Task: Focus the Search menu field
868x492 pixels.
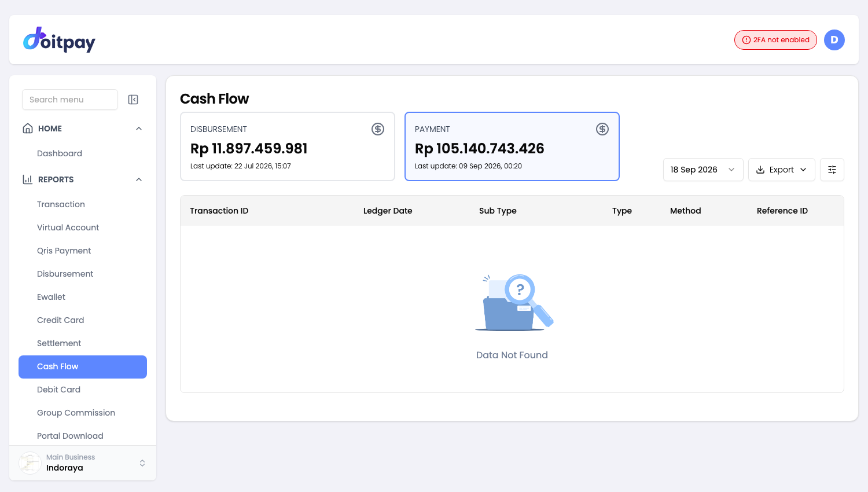Action: point(70,100)
